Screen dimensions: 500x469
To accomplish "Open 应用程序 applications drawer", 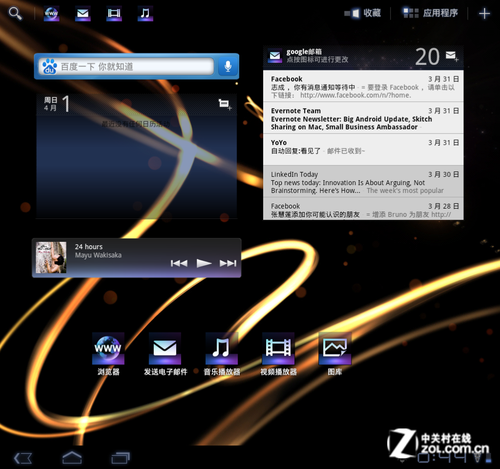I will 430,13.
